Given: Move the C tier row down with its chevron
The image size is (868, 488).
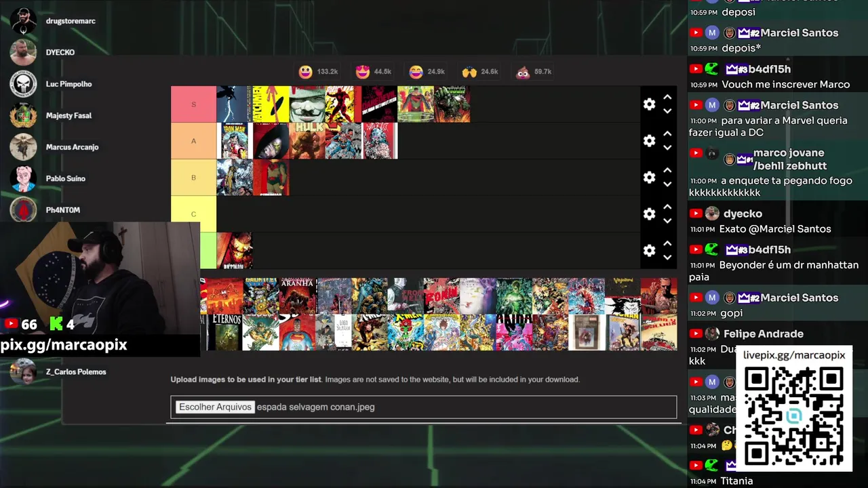Looking at the screenshot, I should (667, 221).
